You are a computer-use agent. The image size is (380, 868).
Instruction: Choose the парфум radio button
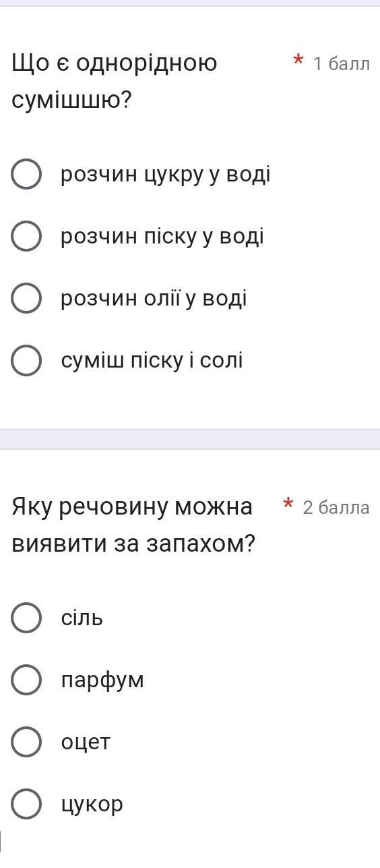26,681
